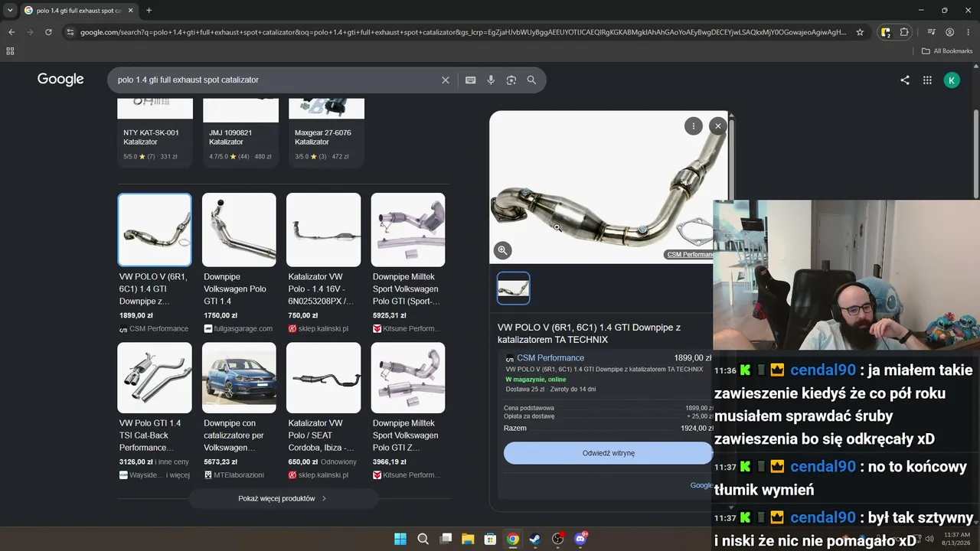Screen dimensions: 980x551
Task: Open the Chrome media control button
Action: pos(931,32)
